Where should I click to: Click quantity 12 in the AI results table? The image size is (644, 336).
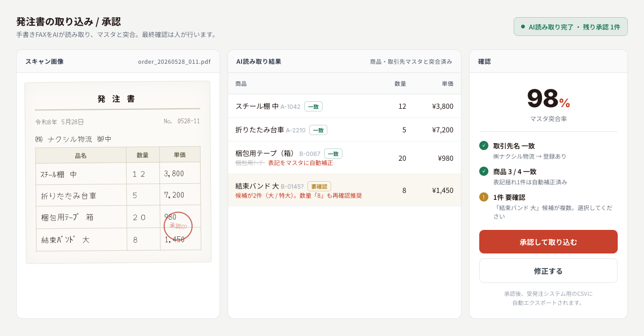point(402,106)
